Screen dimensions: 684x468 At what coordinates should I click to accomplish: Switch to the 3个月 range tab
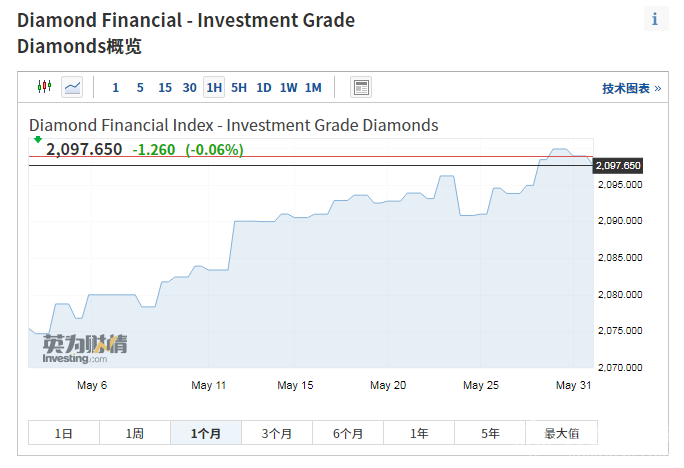(x=277, y=433)
